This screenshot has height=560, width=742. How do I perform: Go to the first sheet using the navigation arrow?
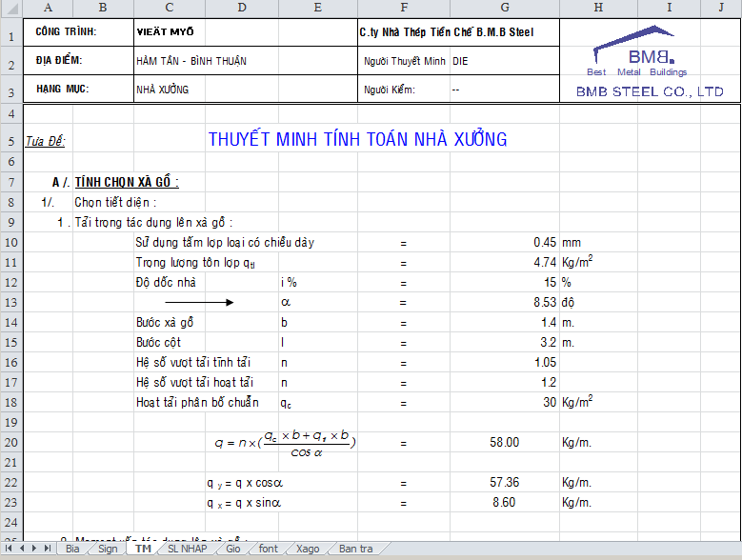click(x=9, y=549)
